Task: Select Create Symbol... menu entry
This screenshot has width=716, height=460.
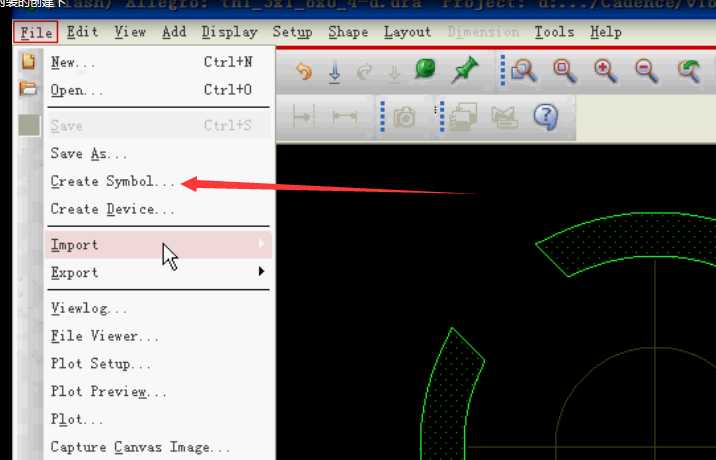Action: point(158,181)
